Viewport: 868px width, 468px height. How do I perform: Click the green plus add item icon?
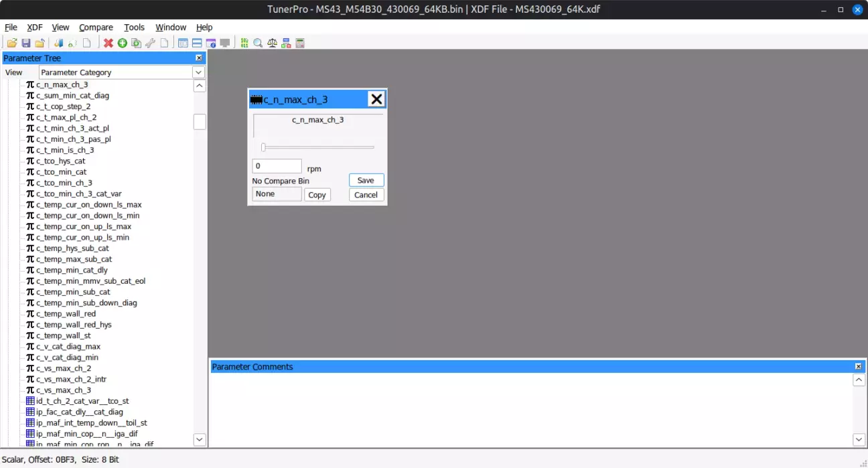[x=123, y=44]
